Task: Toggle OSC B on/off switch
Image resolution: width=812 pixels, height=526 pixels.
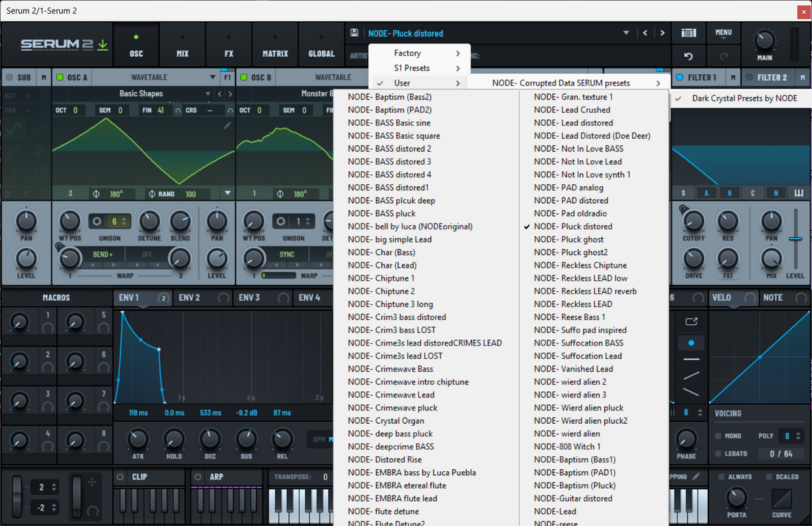Action: click(x=243, y=78)
